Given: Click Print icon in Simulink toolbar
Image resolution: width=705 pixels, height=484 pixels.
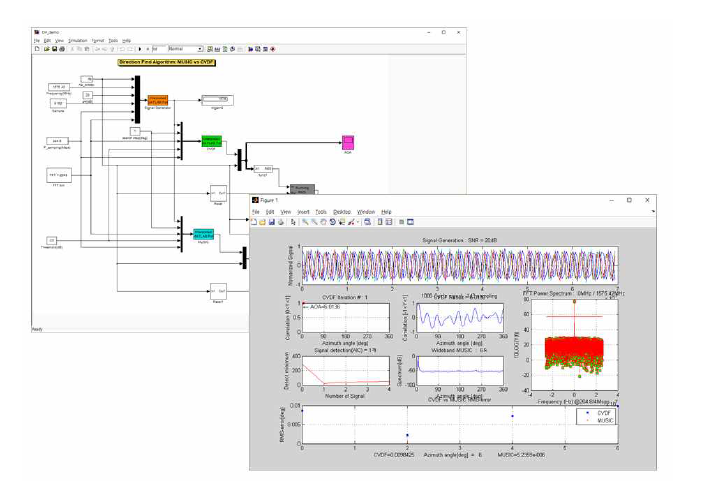Looking at the screenshot, I should point(62,49).
